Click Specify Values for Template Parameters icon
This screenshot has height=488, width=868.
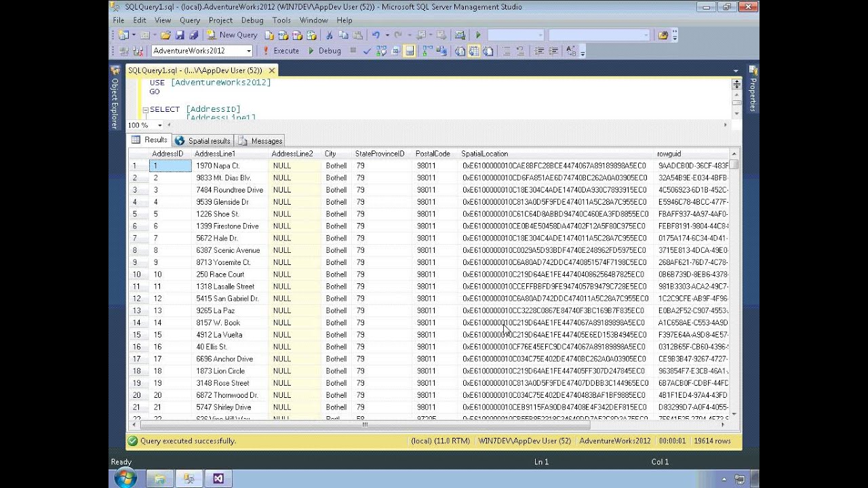tap(572, 51)
